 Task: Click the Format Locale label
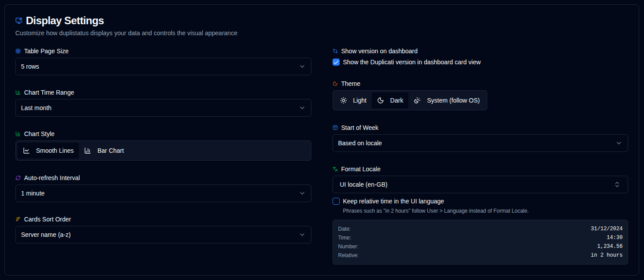(x=361, y=169)
